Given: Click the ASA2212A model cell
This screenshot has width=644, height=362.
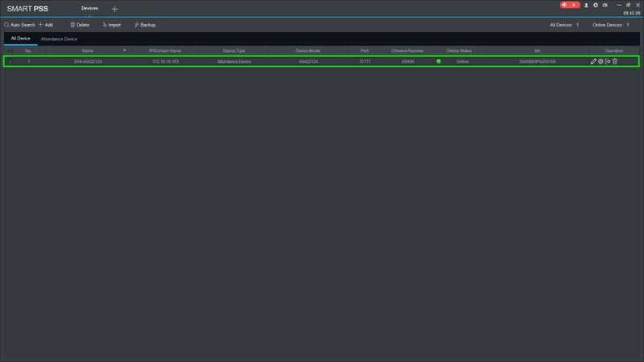Looking at the screenshot, I should point(308,62).
